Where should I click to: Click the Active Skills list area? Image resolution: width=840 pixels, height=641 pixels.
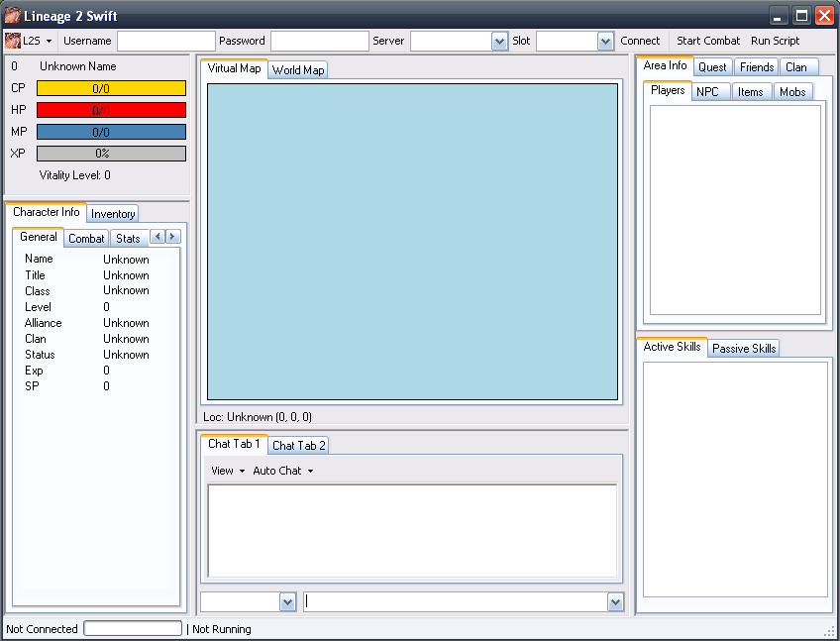click(x=735, y=480)
